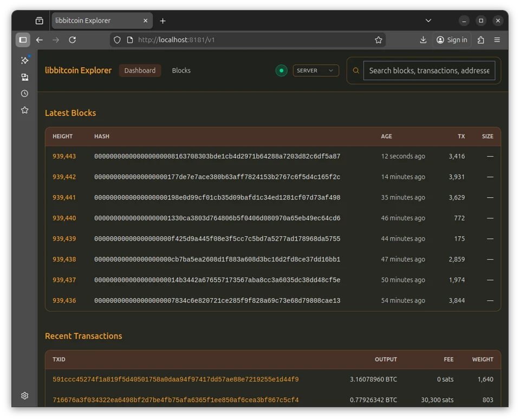The width and height of the screenshot is (520, 420).
Task: Click the magnifier search icon
Action: tap(356, 70)
